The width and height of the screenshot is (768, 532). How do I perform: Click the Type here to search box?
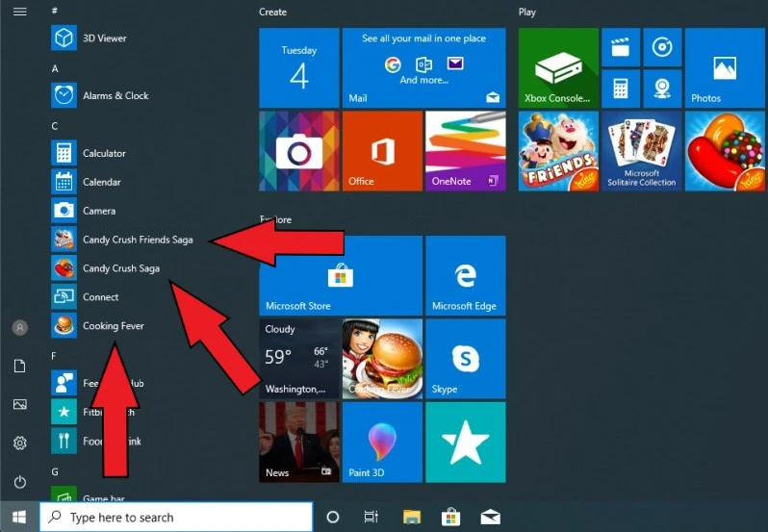pos(176,517)
